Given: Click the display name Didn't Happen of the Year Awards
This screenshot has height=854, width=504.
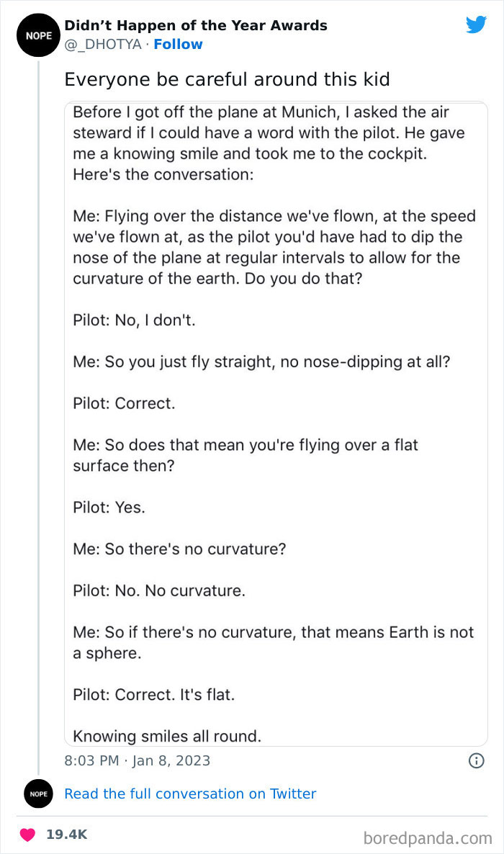Looking at the screenshot, I should 196,26.
